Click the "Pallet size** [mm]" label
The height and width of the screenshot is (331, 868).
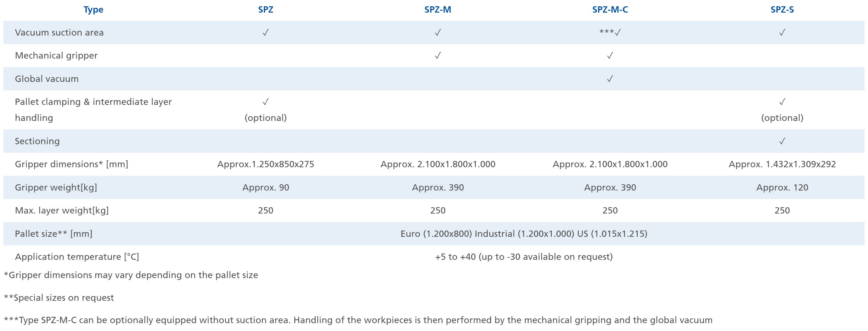[x=54, y=234]
